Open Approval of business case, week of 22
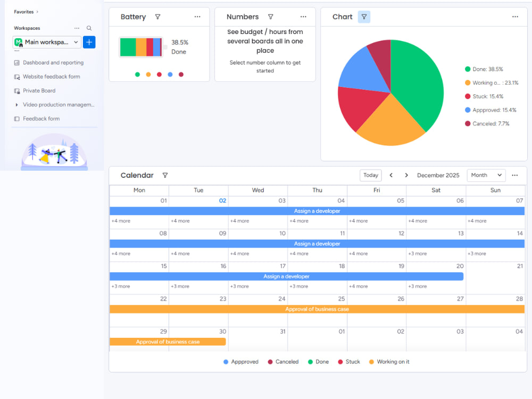This screenshot has width=532, height=399. (x=317, y=310)
